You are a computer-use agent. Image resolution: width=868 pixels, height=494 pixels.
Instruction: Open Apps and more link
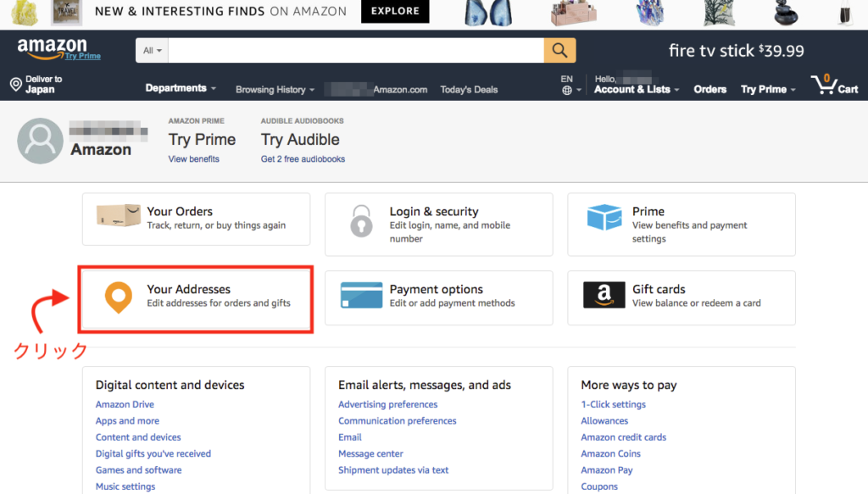click(127, 421)
